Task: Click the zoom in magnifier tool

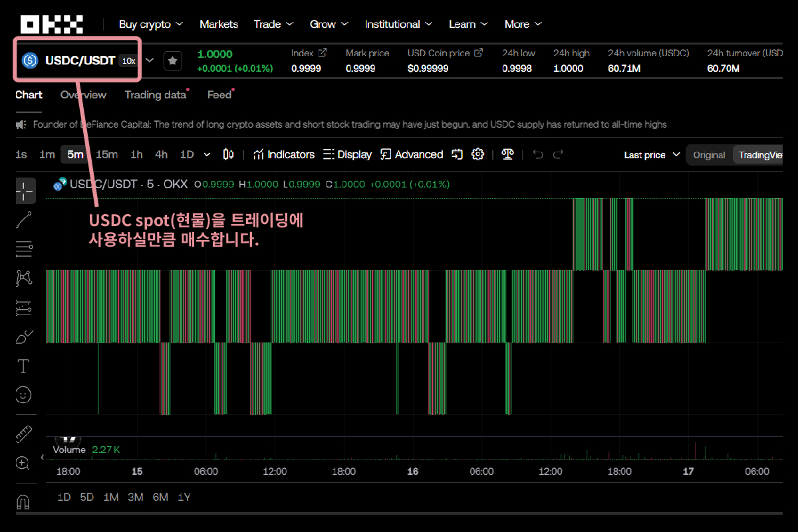Action: pos(23,464)
